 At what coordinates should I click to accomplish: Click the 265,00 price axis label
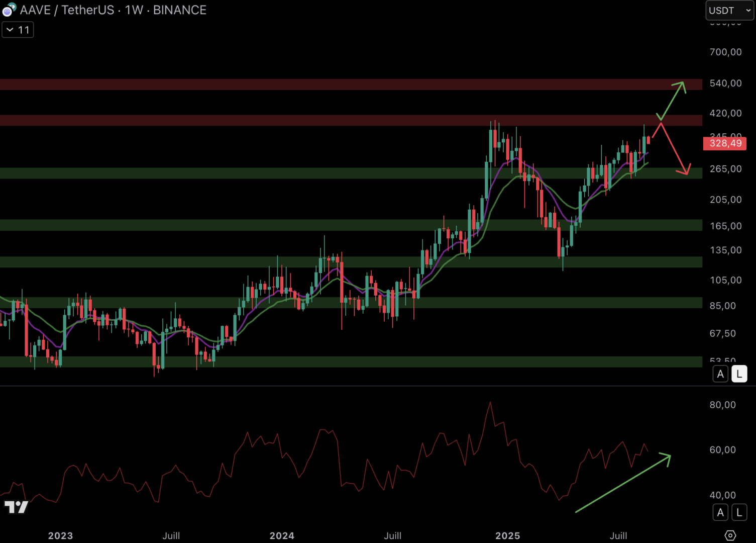click(x=725, y=169)
